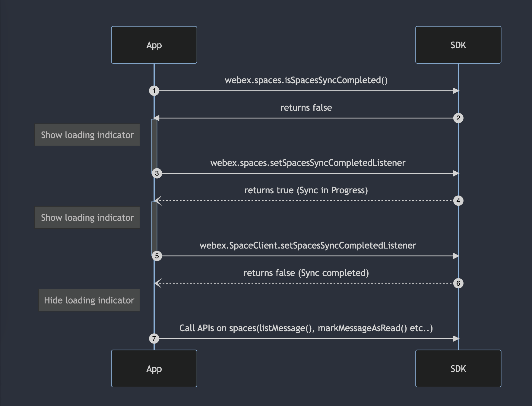Click the second 'Show loading indicator' note
Screen dimensions: 532x406
87,217
